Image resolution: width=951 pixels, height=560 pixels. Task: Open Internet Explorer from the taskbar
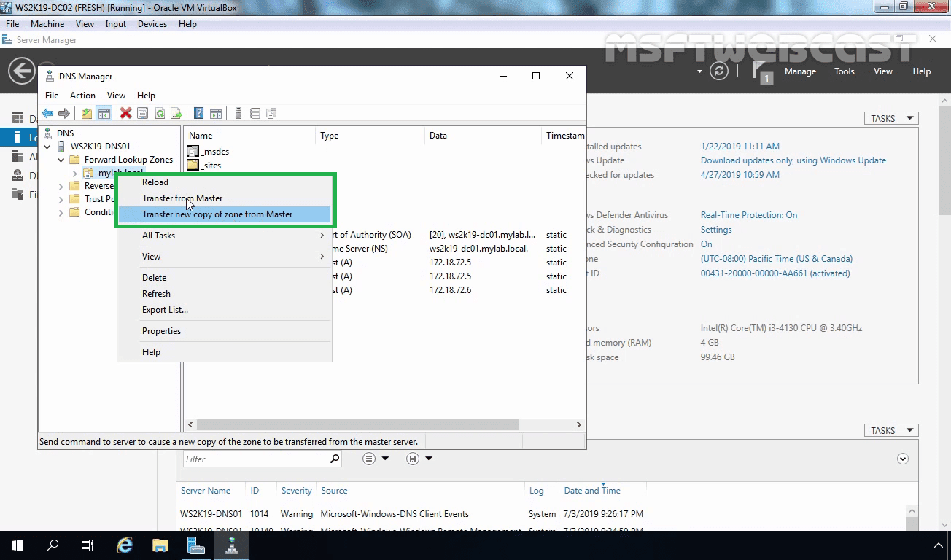click(x=125, y=545)
